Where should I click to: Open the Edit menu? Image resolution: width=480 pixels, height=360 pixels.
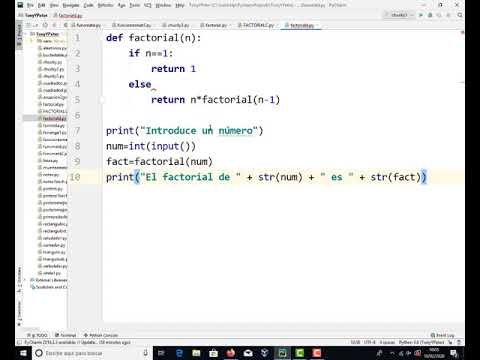tap(42, 5)
